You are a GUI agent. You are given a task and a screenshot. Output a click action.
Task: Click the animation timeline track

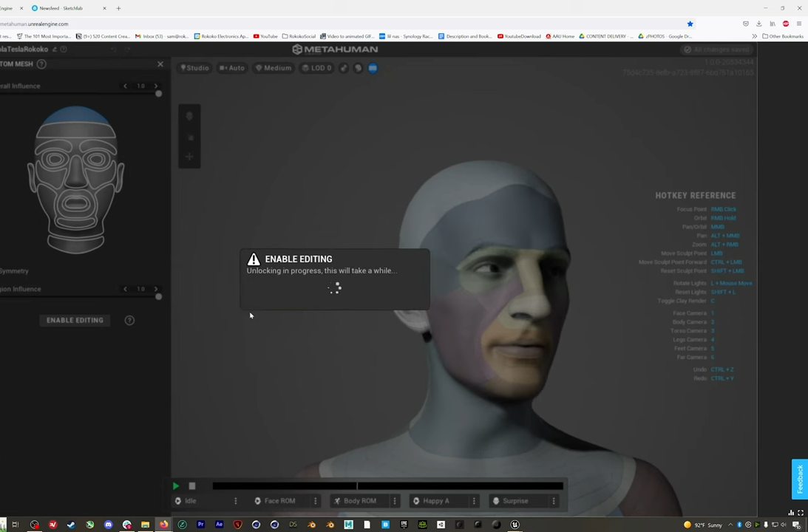[387, 485]
